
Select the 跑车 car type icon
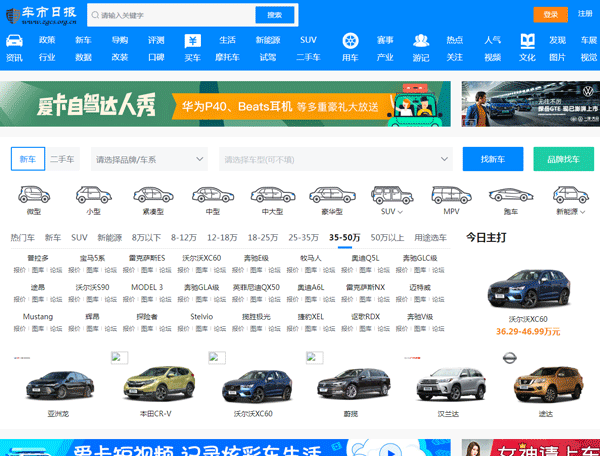click(x=511, y=195)
